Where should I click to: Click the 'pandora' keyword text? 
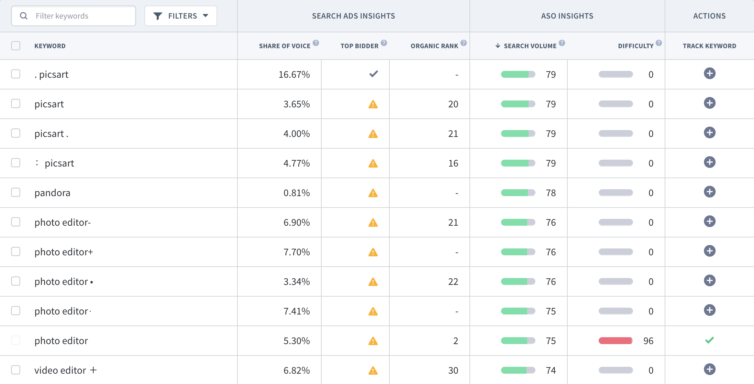(52, 193)
